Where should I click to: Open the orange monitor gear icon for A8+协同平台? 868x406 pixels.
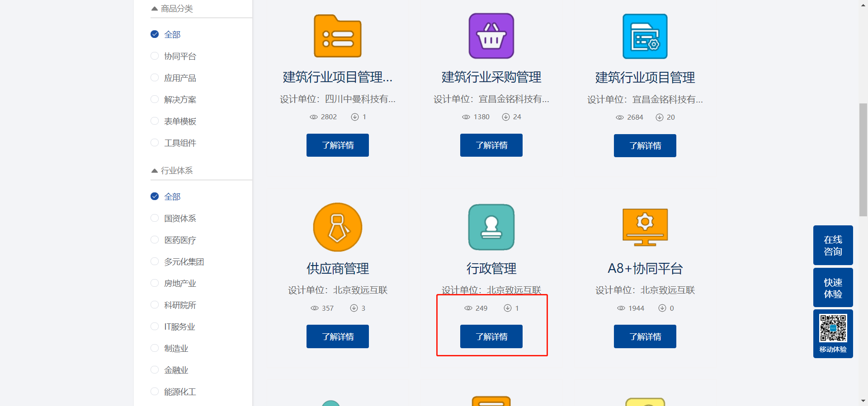(x=645, y=227)
